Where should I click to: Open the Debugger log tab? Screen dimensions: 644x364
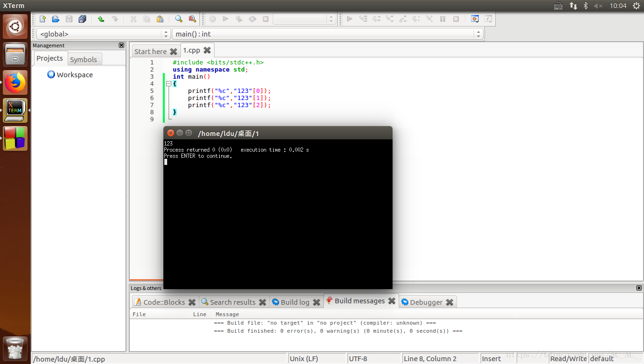click(426, 302)
